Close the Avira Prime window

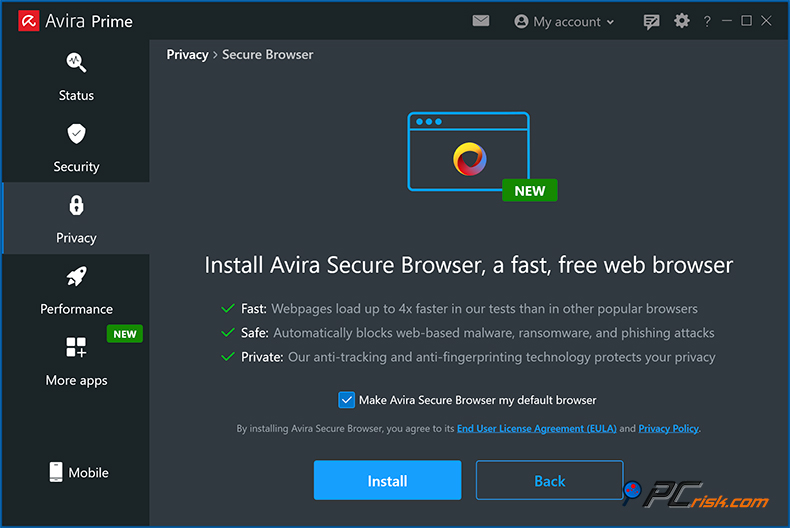pyautogui.click(x=766, y=21)
